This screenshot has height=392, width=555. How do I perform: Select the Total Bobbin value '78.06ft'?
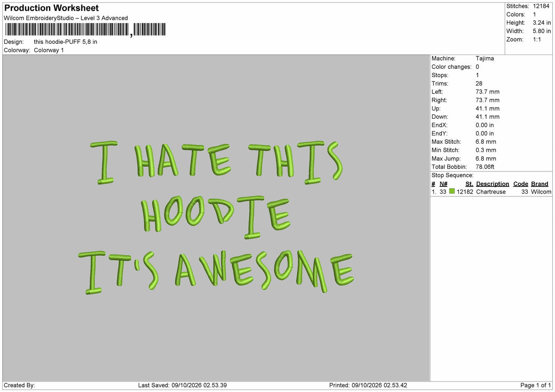pos(485,166)
